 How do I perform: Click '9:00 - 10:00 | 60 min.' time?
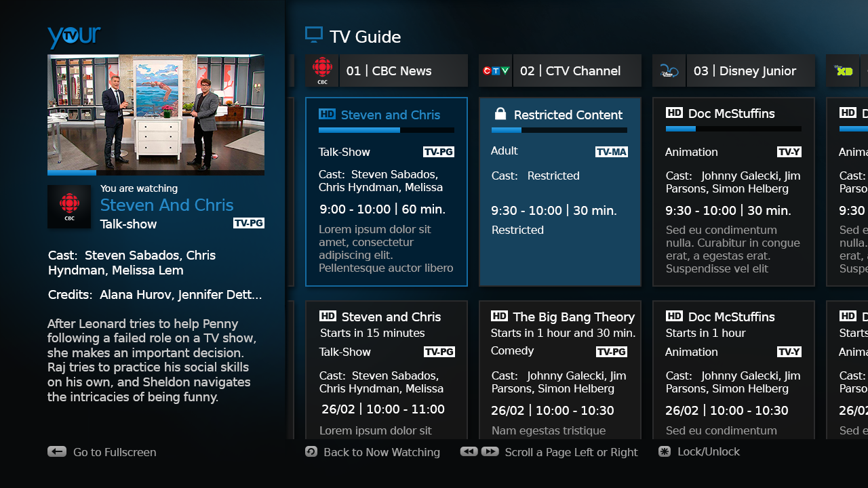point(382,209)
